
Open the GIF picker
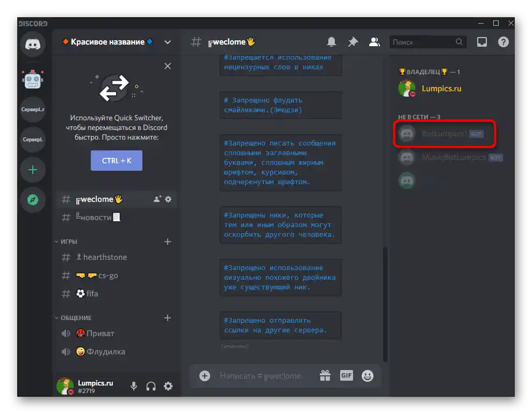tap(347, 375)
